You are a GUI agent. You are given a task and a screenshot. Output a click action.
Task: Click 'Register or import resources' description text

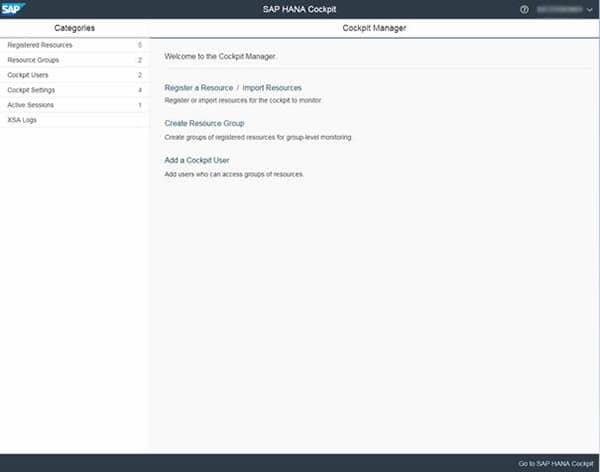coord(243,100)
